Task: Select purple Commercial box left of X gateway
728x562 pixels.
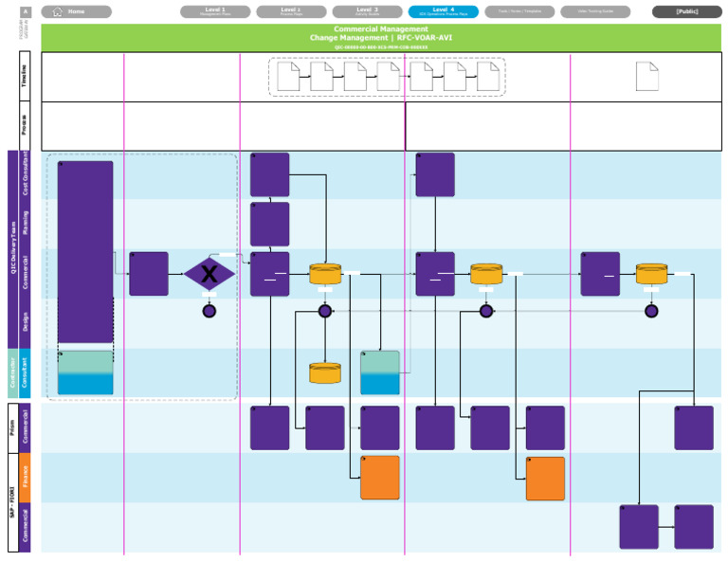Action: point(149,274)
